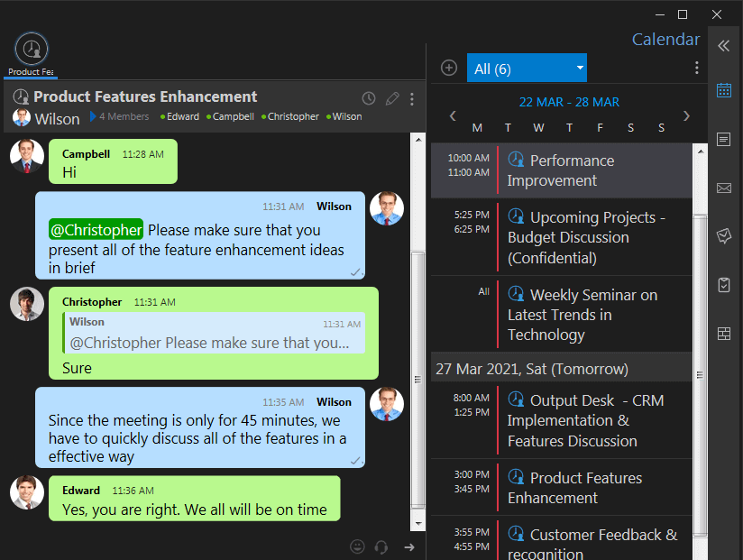Select the W weekday column
The height and width of the screenshot is (560, 743).
[x=538, y=128]
